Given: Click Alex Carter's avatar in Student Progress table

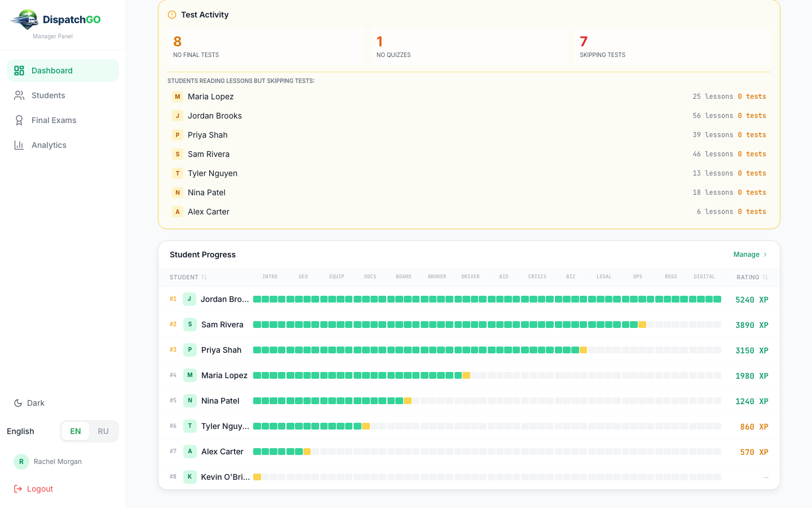Looking at the screenshot, I should 190,452.
